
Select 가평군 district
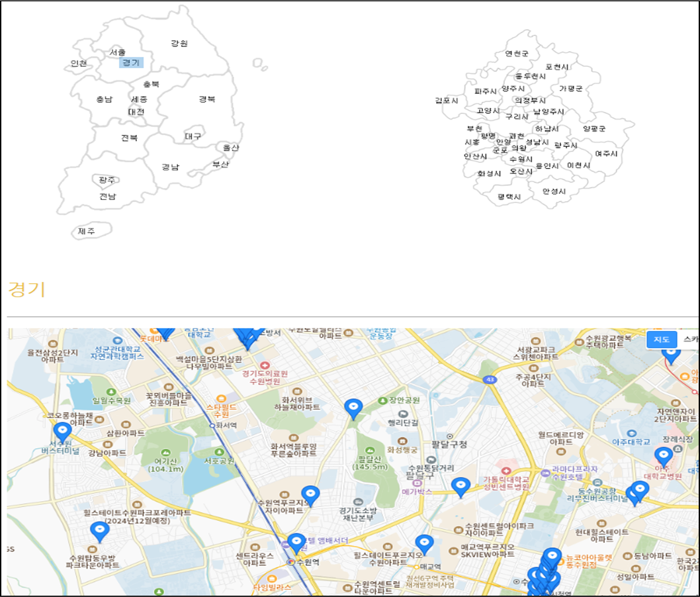click(571, 89)
